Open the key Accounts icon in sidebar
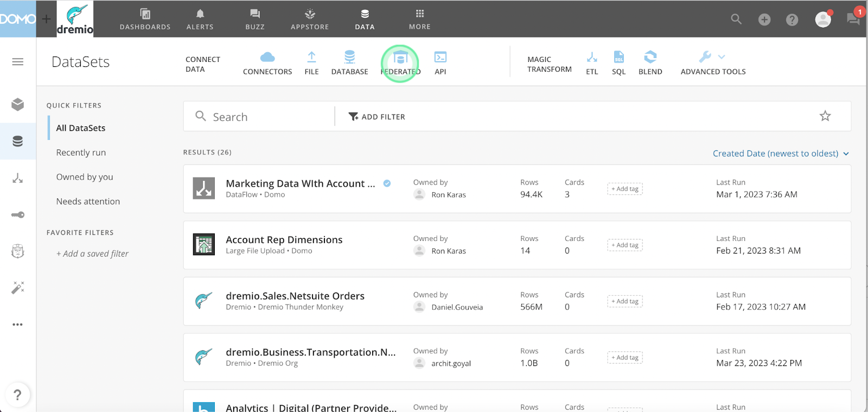 [18, 215]
